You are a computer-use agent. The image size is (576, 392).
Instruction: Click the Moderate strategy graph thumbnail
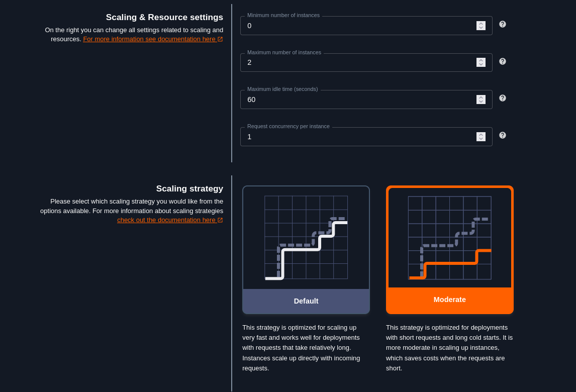tap(450, 238)
